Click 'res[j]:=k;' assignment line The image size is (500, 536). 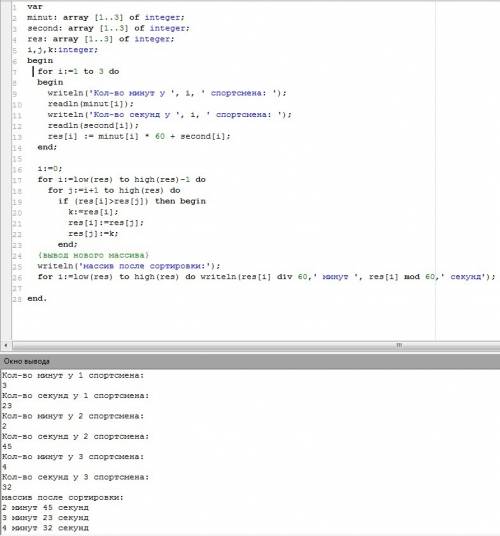[93, 234]
